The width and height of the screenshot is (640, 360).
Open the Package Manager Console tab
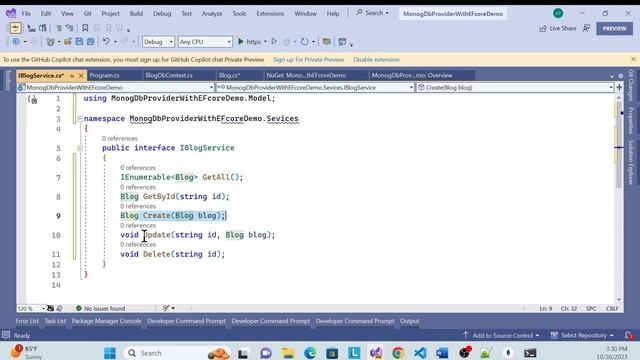click(107, 321)
